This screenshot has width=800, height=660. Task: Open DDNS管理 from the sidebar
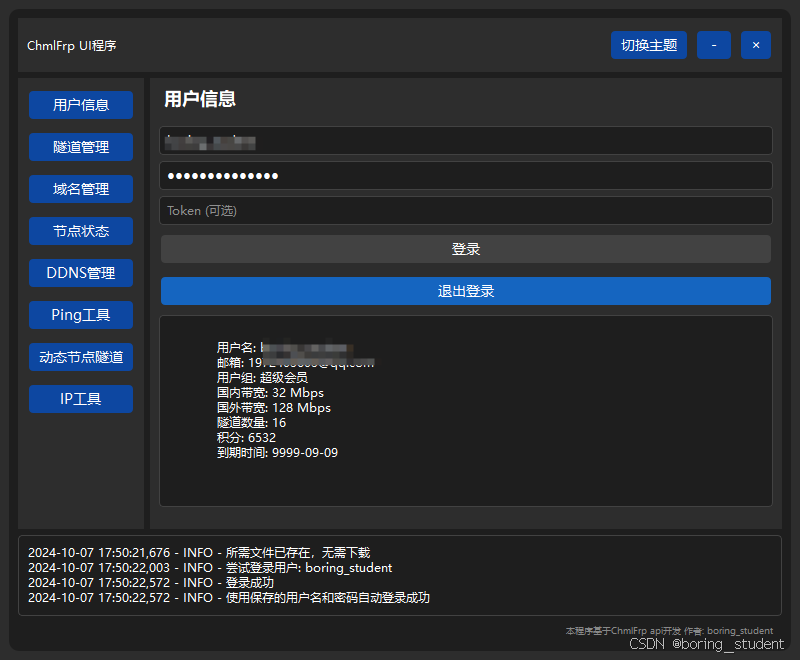coord(81,273)
